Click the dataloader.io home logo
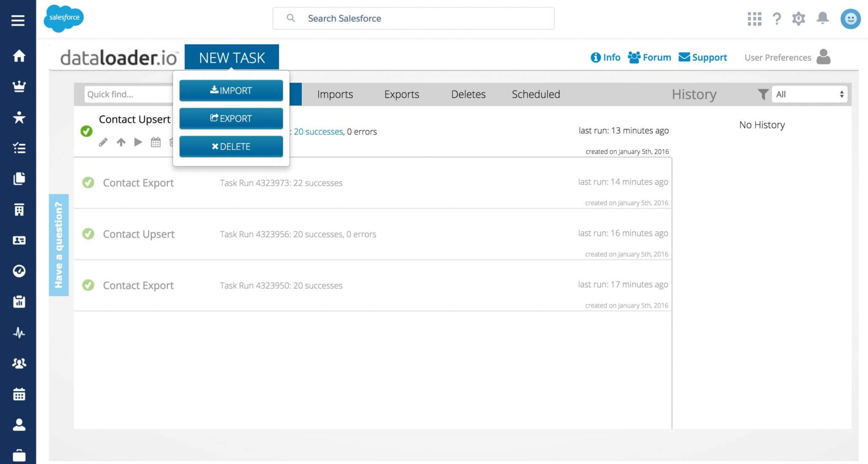The image size is (868, 464). (x=118, y=57)
